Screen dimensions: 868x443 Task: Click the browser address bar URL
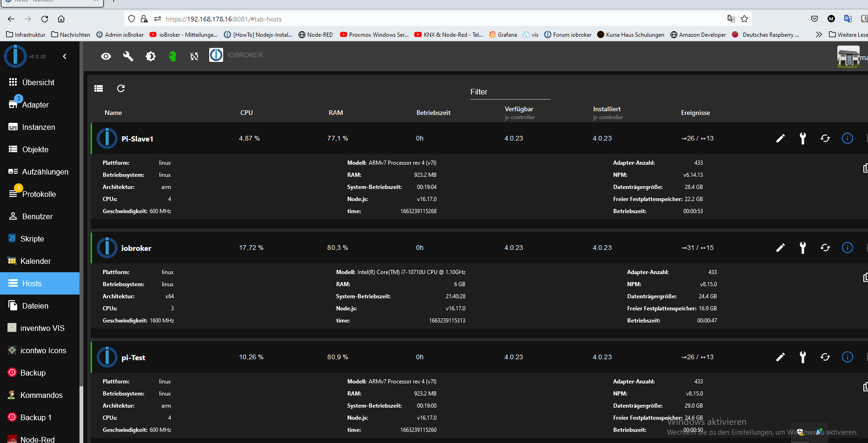tap(224, 19)
